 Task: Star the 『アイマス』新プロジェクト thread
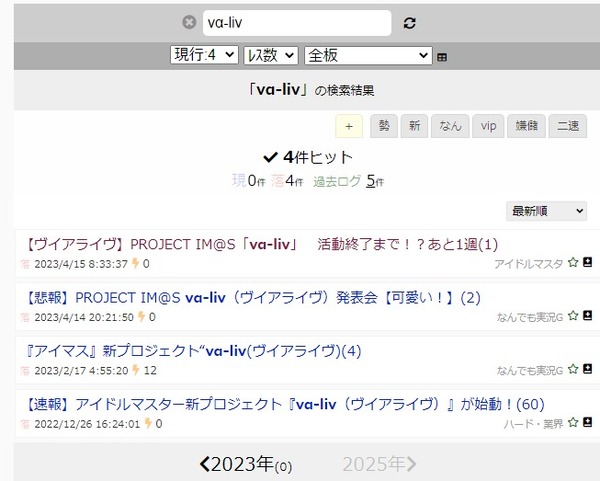coord(573,369)
